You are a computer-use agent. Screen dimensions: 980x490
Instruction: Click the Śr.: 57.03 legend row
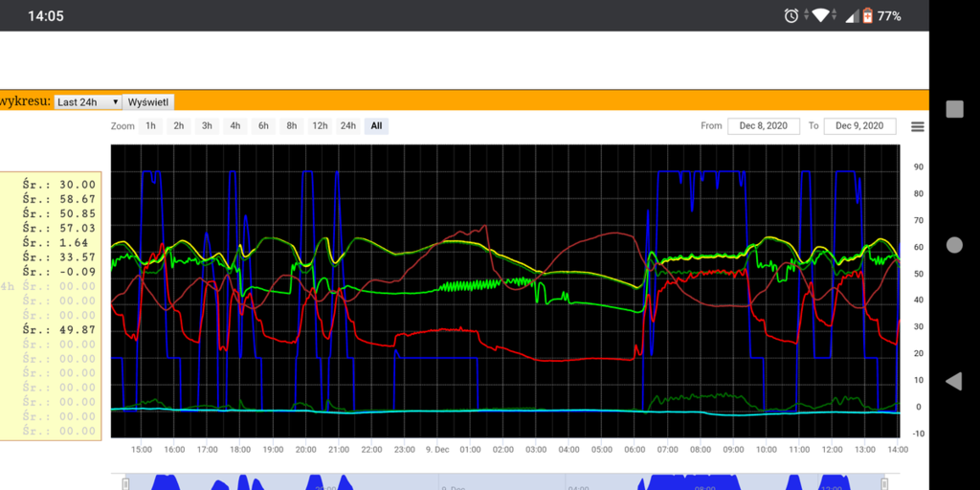coord(59,228)
